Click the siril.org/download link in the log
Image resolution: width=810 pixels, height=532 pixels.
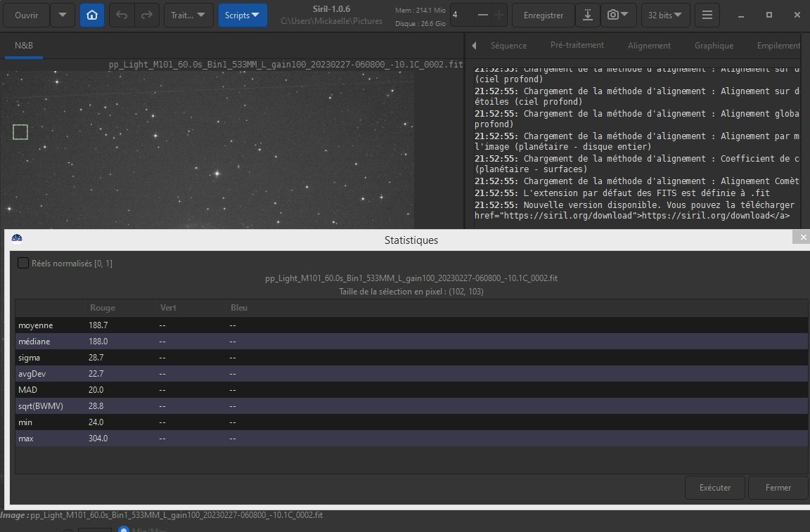click(x=706, y=216)
